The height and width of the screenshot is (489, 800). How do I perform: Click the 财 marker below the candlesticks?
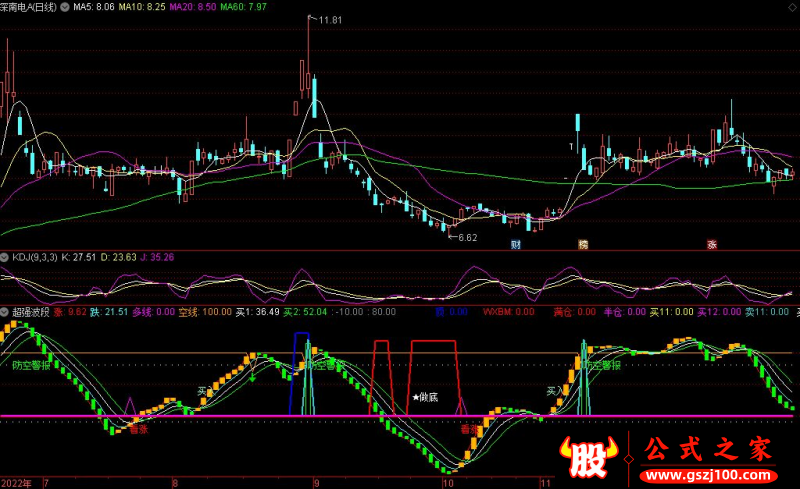(516, 244)
